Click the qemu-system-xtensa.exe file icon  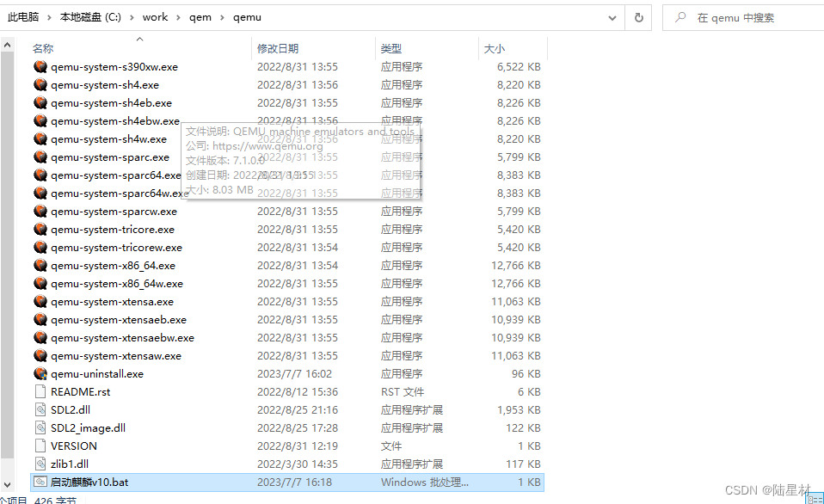pos(40,301)
